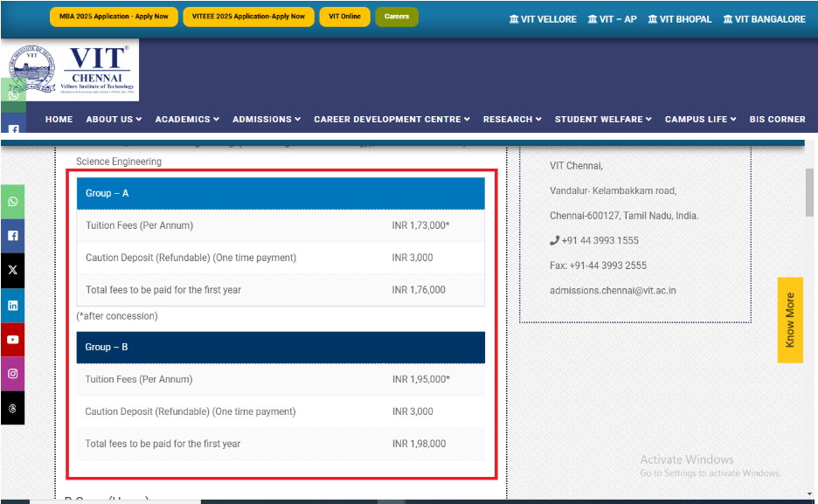Click the MBA 2025 Application button

pos(113,16)
